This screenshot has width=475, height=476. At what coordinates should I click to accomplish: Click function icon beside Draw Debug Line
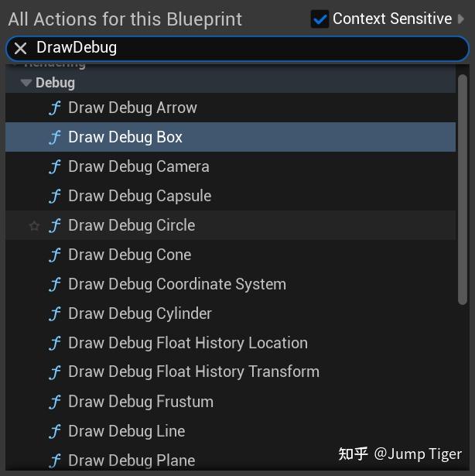[x=55, y=432]
